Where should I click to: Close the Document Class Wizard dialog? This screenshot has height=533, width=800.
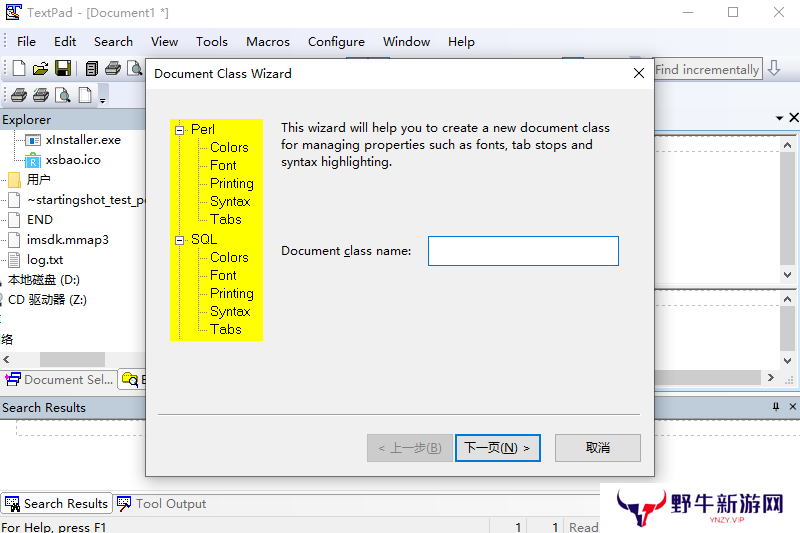(x=638, y=73)
